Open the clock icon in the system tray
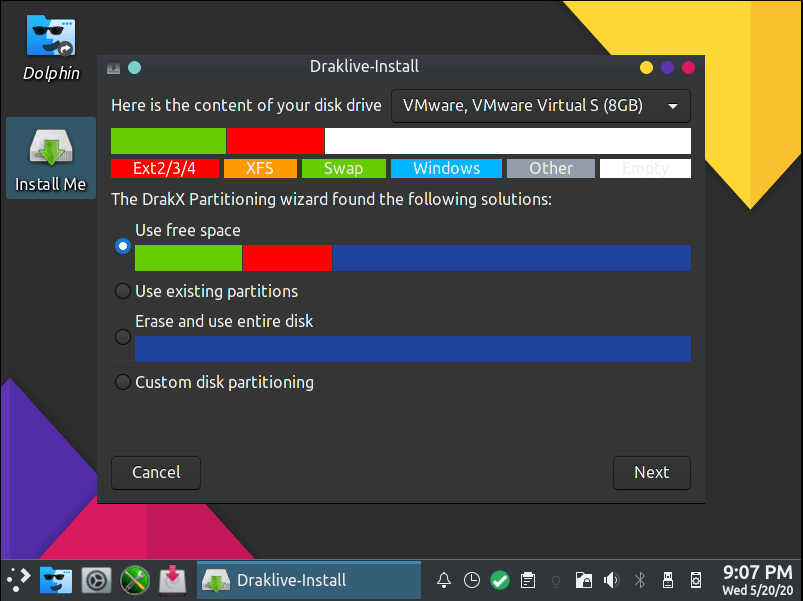 pyautogui.click(x=471, y=580)
